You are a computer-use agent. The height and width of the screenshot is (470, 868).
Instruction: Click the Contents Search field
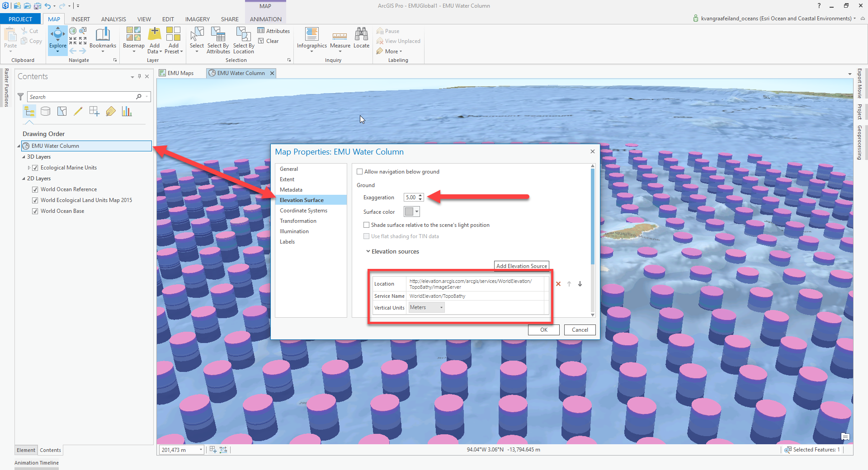[82, 97]
